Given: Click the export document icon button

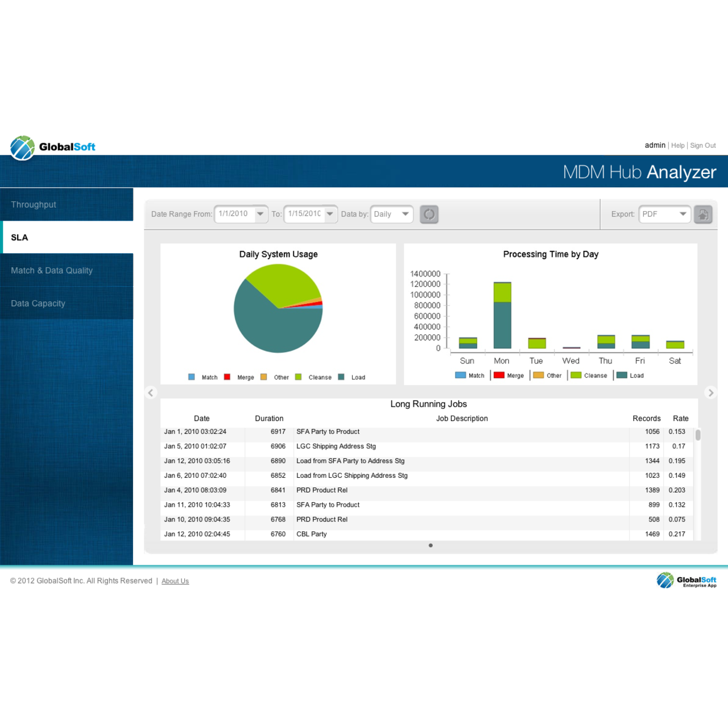Looking at the screenshot, I should pyautogui.click(x=703, y=214).
